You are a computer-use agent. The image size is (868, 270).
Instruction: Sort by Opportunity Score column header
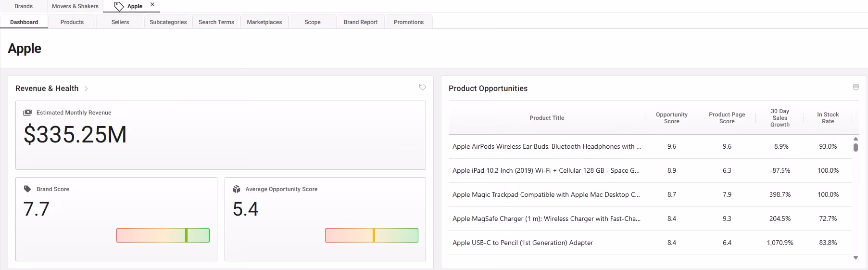672,118
